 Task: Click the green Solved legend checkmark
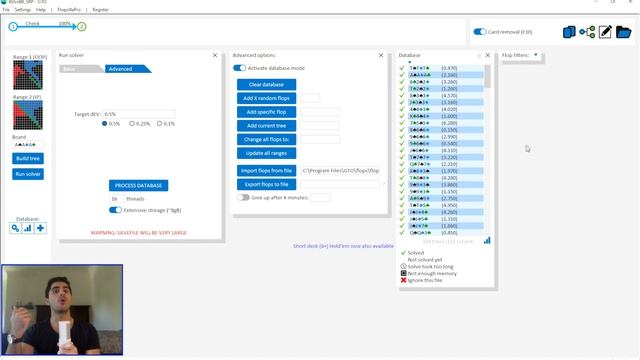pos(403,253)
